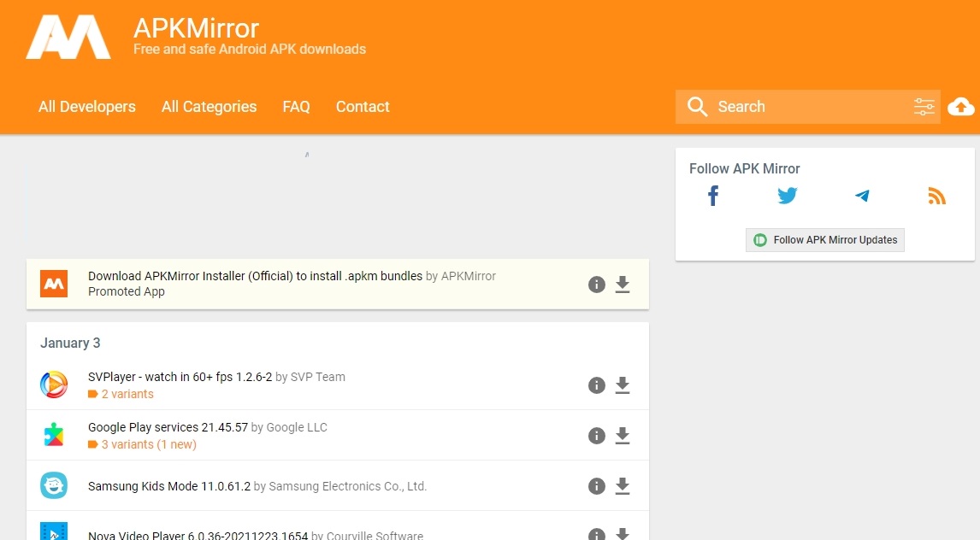Click the APKMirror Installer app icon
The image size is (980, 540).
point(54,284)
